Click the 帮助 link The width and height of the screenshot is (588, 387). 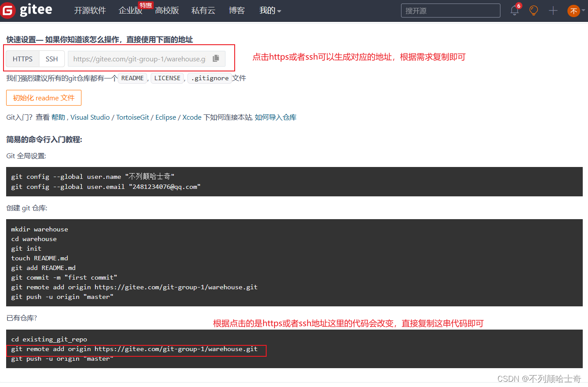click(x=58, y=117)
